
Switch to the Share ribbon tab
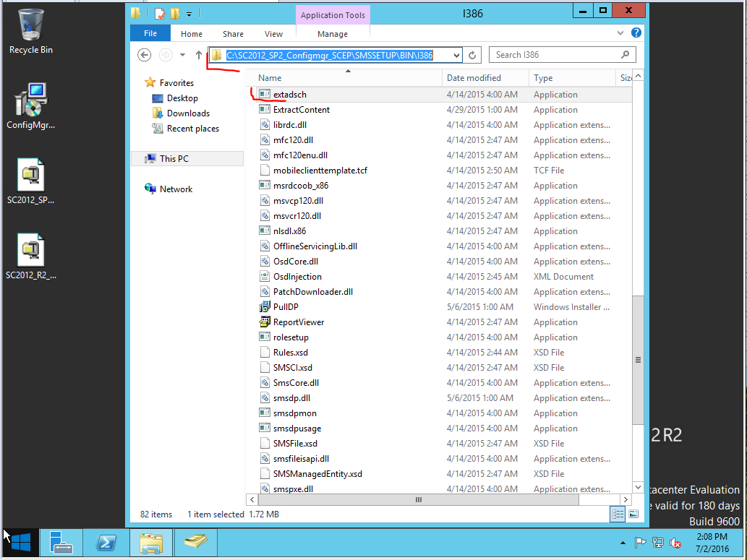pyautogui.click(x=233, y=34)
